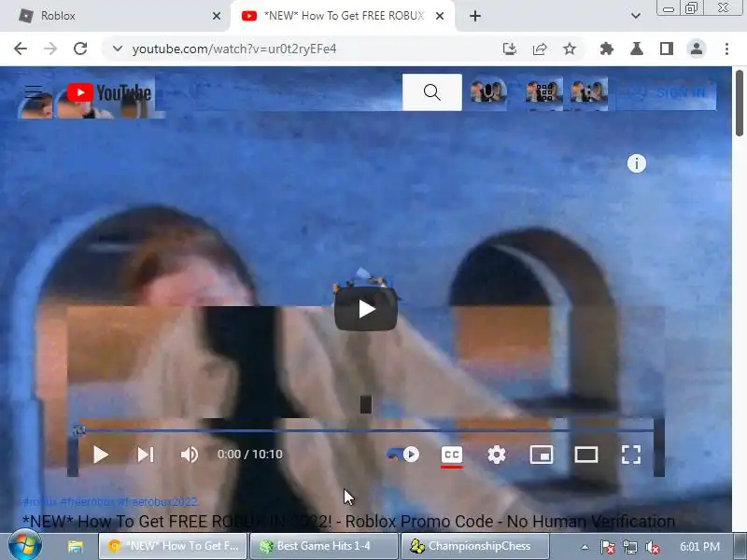Go forward to next page

pos(50,49)
